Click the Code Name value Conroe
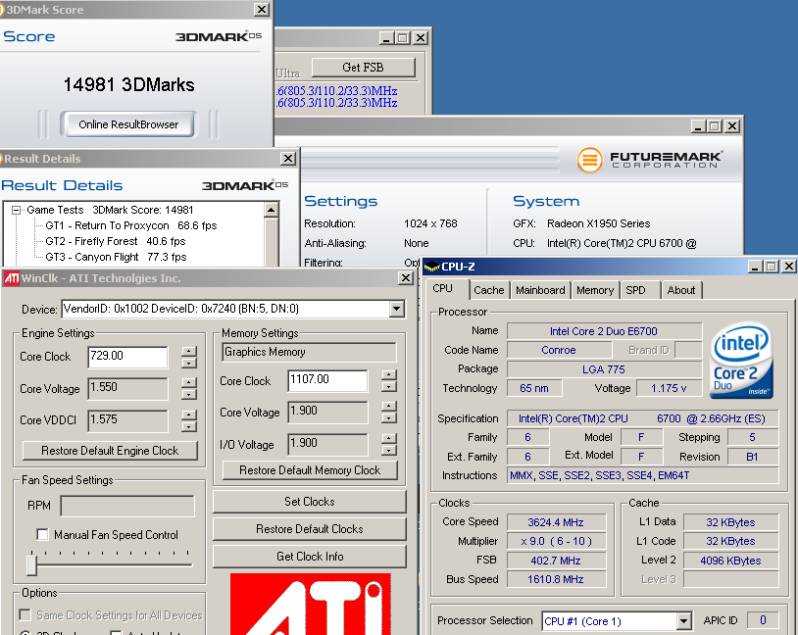 pos(559,350)
